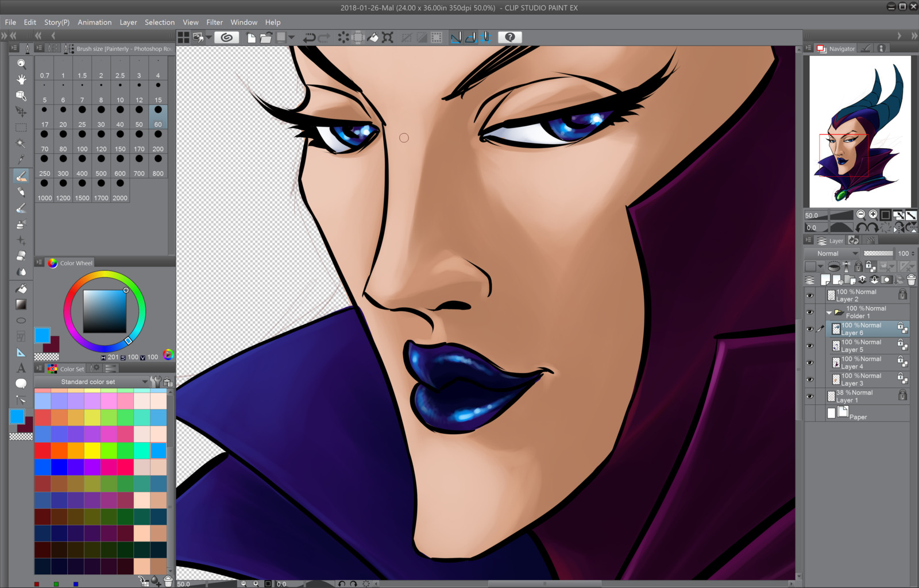The width and height of the screenshot is (919, 588).
Task: Toggle Lock transparent pixels in the Layer panel
Action: (871, 266)
